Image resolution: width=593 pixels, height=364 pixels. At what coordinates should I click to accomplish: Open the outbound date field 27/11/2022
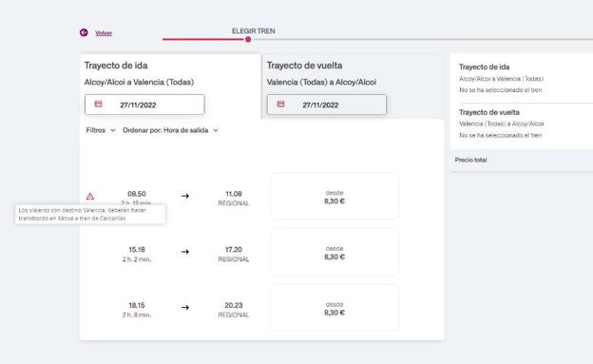[x=144, y=105]
